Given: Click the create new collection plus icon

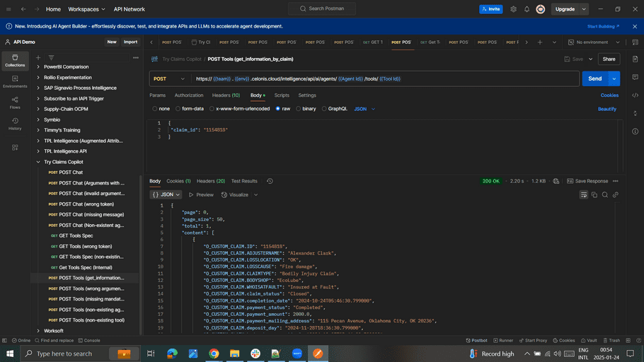Looking at the screenshot, I should [38, 57].
